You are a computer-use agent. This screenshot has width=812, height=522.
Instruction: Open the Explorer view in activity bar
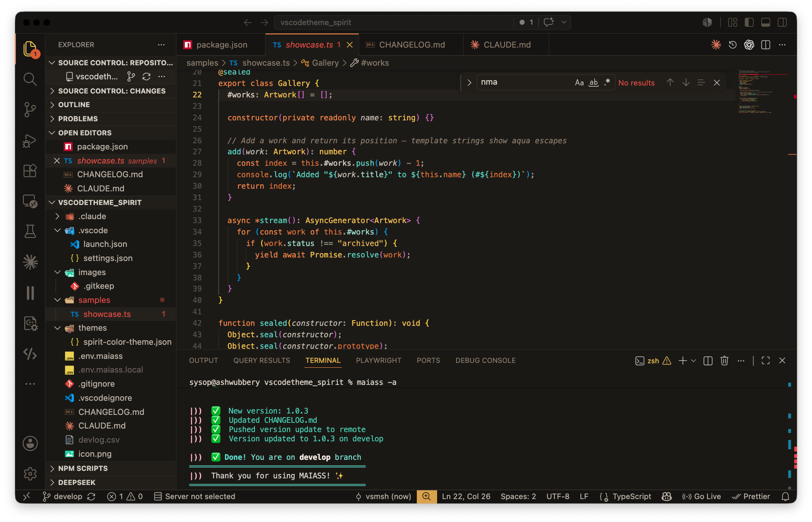[30, 49]
